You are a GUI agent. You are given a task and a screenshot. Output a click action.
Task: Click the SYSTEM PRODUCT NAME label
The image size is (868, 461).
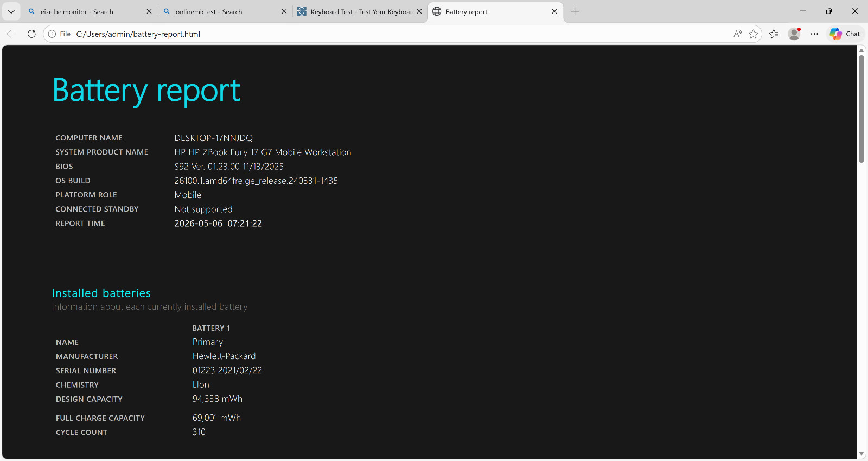102,152
